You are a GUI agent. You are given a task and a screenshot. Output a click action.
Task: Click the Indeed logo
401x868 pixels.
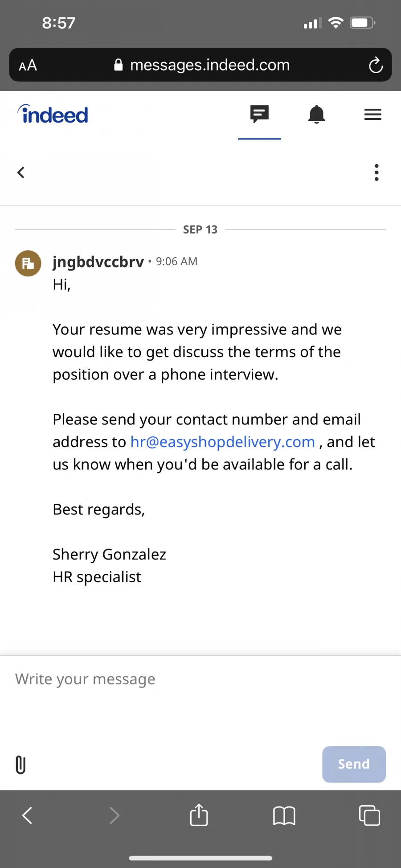point(53,114)
